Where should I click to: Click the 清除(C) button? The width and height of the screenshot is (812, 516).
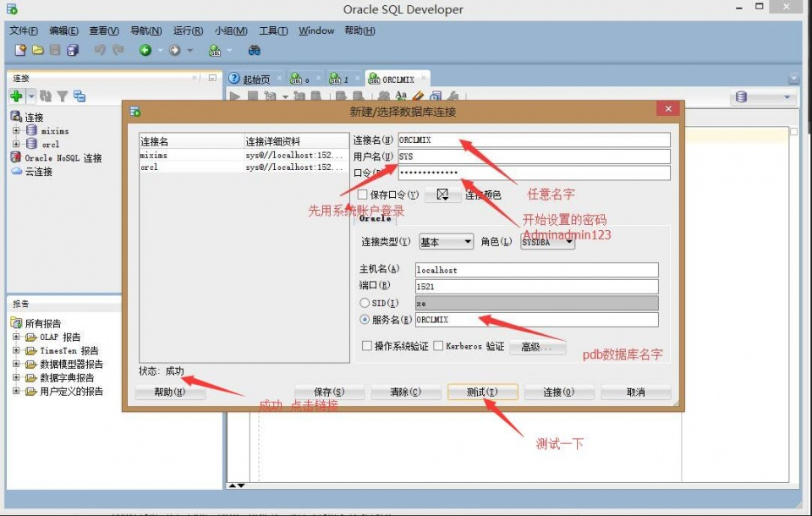[405, 392]
